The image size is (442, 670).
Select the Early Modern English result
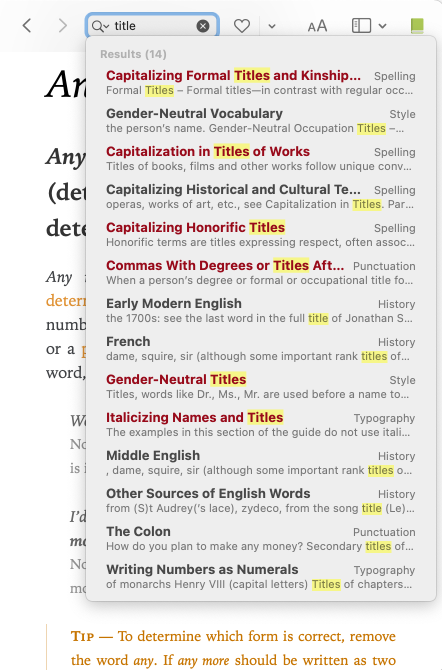[261, 311]
